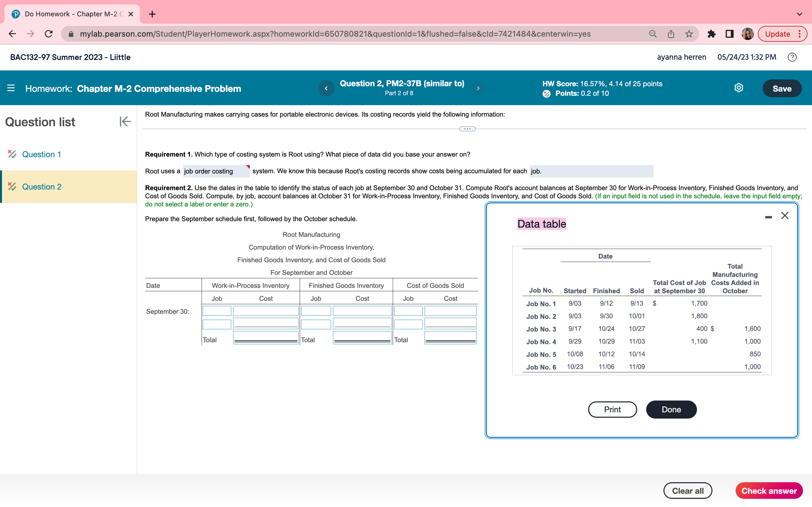Screen dimensions: 812x507
Task: Print the Data table
Action: pyautogui.click(x=612, y=410)
